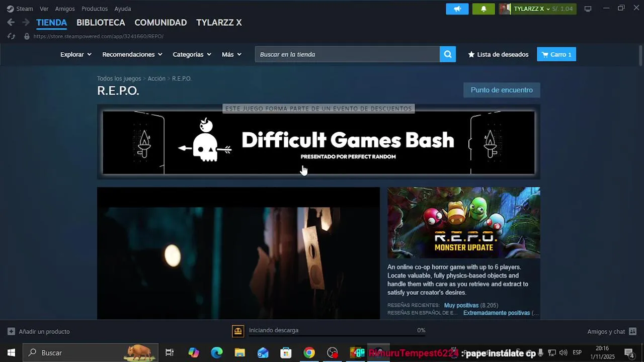Open Google Chrome from the taskbar

[309, 352]
